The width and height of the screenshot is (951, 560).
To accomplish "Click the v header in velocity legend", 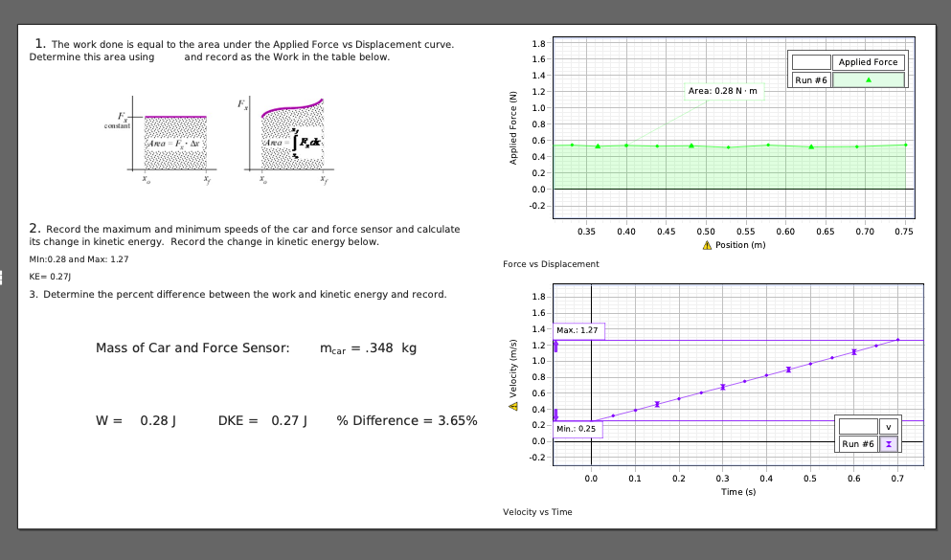I will tap(889, 427).
